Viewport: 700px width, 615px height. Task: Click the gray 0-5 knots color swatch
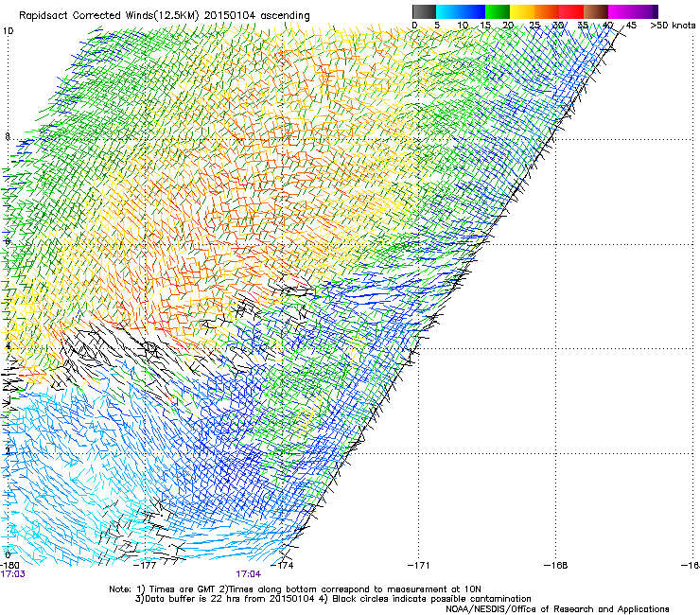click(x=424, y=11)
